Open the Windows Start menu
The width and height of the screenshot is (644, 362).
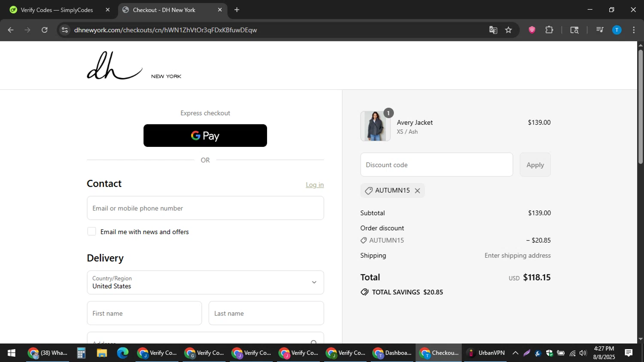(x=12, y=353)
